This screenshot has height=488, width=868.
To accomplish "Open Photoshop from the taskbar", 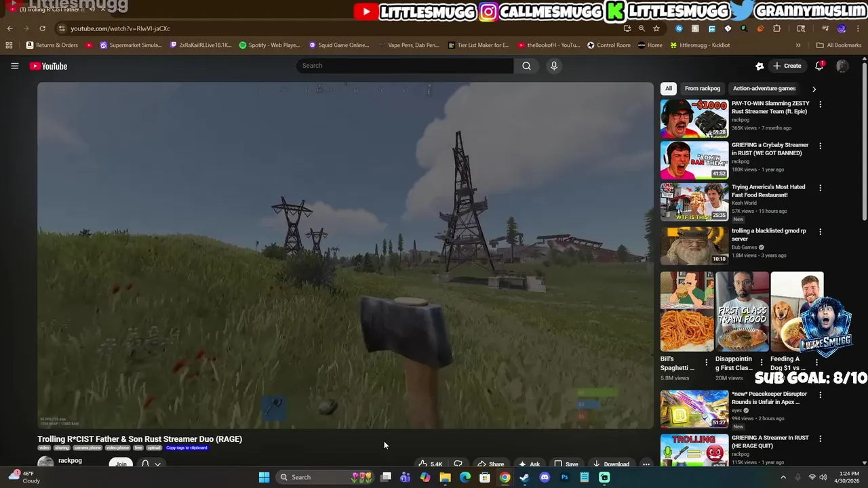I will [564, 477].
